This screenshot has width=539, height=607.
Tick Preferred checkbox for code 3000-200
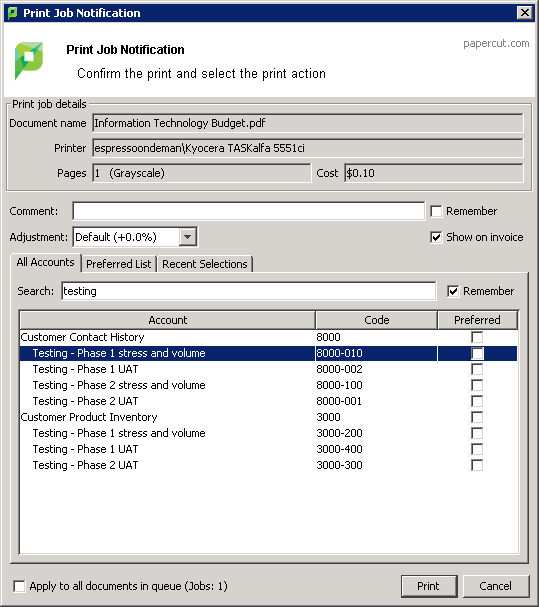477,433
